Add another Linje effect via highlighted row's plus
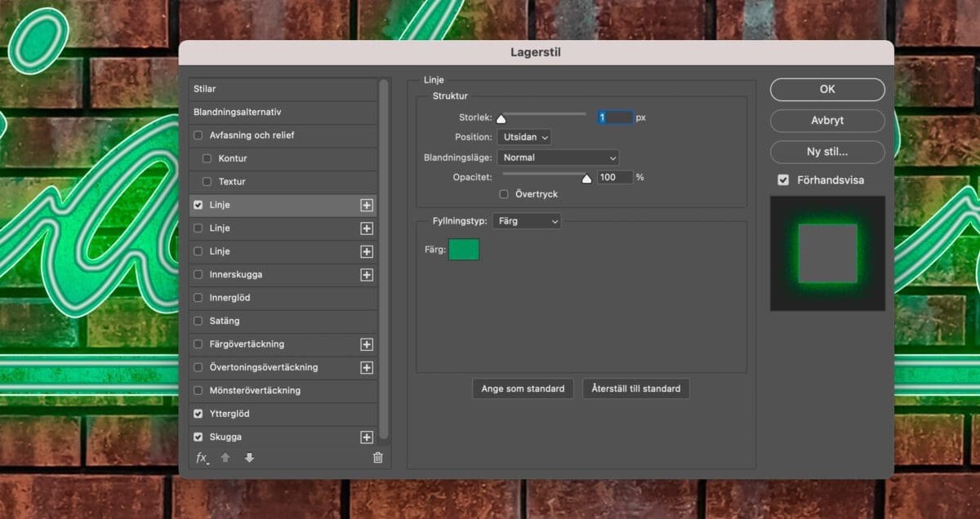Screen dimensions: 980x519 coord(367,206)
